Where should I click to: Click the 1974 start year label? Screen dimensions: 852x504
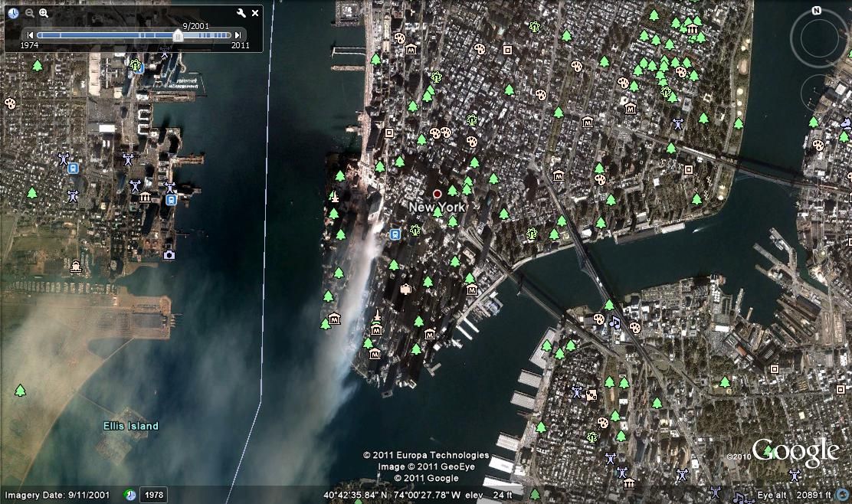click(29, 46)
